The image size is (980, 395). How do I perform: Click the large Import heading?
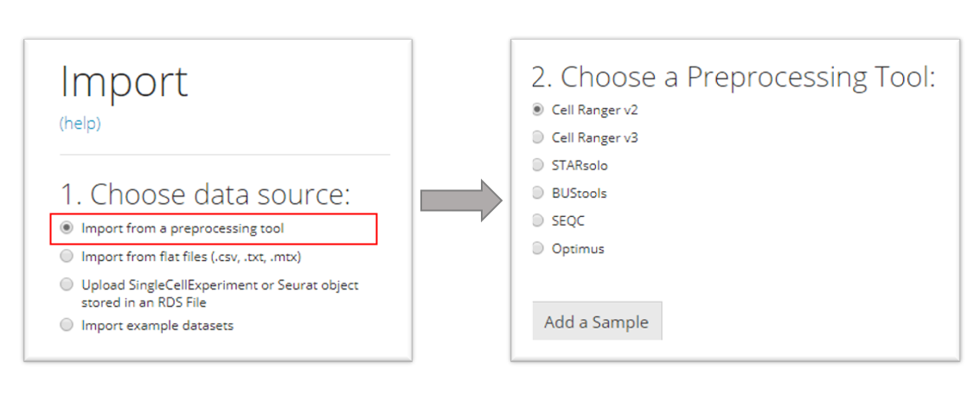point(124,82)
